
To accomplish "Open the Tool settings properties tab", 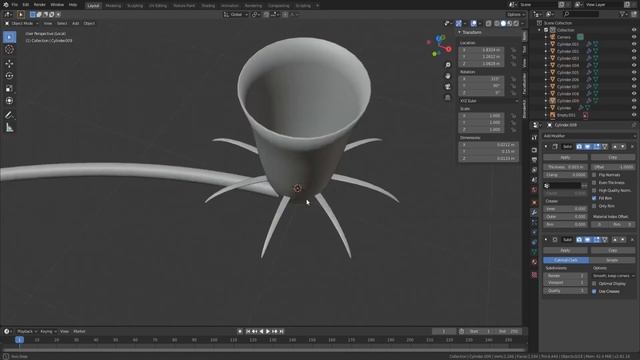I will (534, 138).
